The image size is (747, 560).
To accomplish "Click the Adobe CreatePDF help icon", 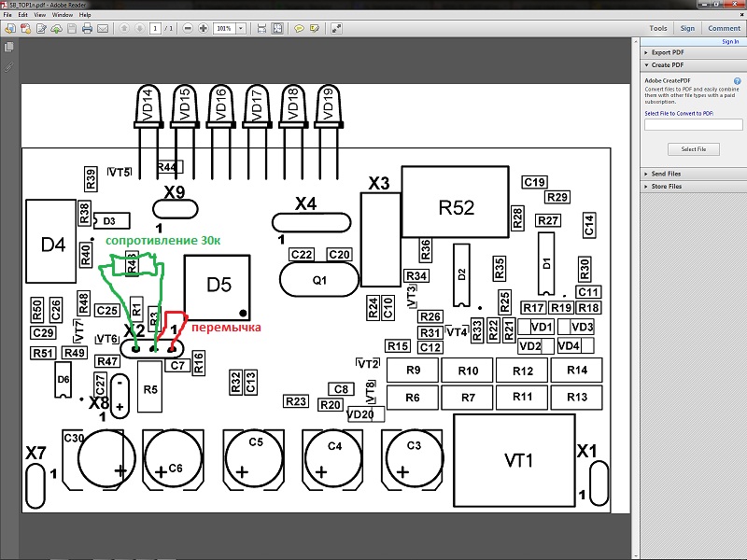I will [x=738, y=81].
